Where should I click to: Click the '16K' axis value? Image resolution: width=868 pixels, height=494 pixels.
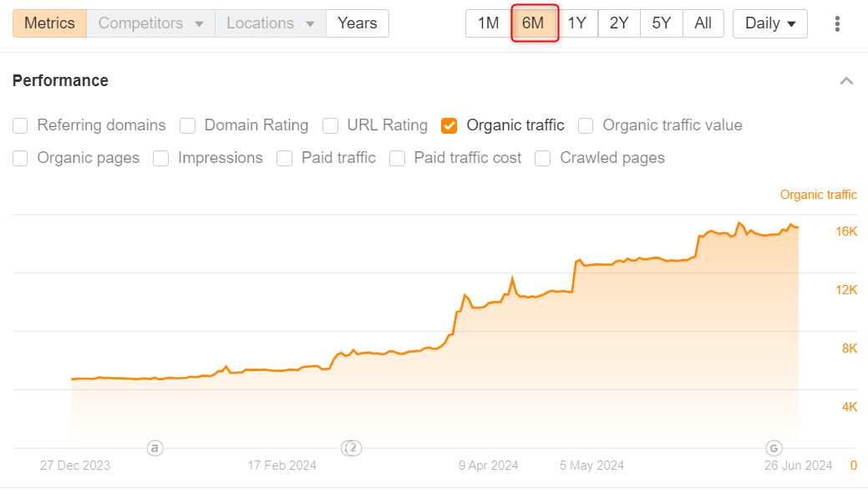pos(846,232)
